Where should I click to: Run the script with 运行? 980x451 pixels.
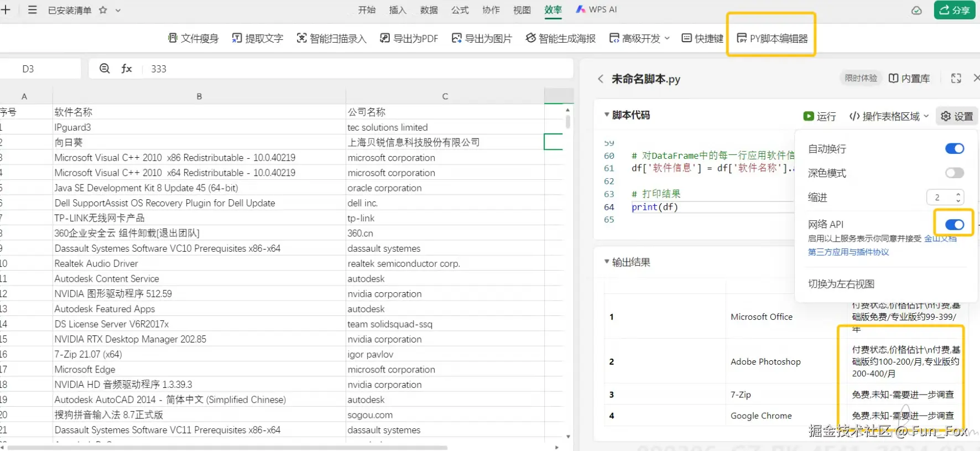[x=820, y=116]
